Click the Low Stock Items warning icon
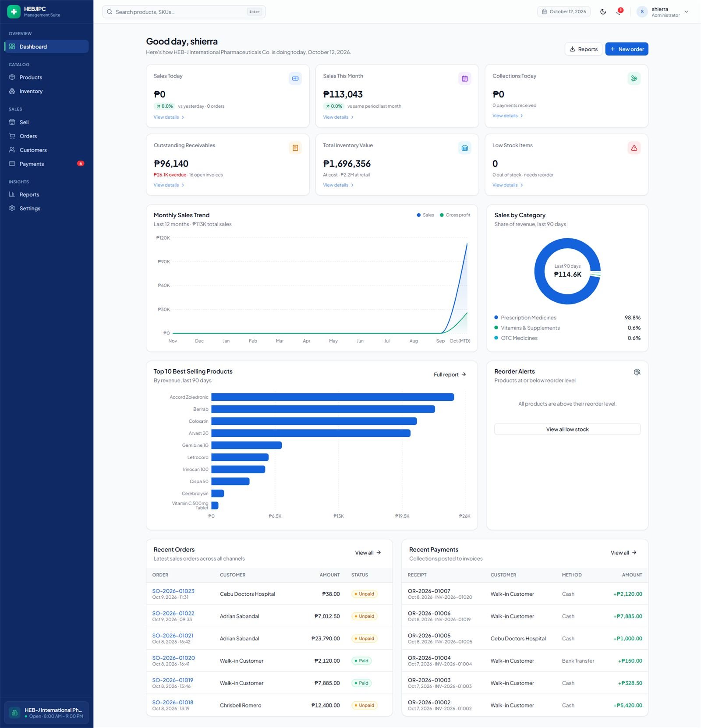 pyautogui.click(x=634, y=148)
